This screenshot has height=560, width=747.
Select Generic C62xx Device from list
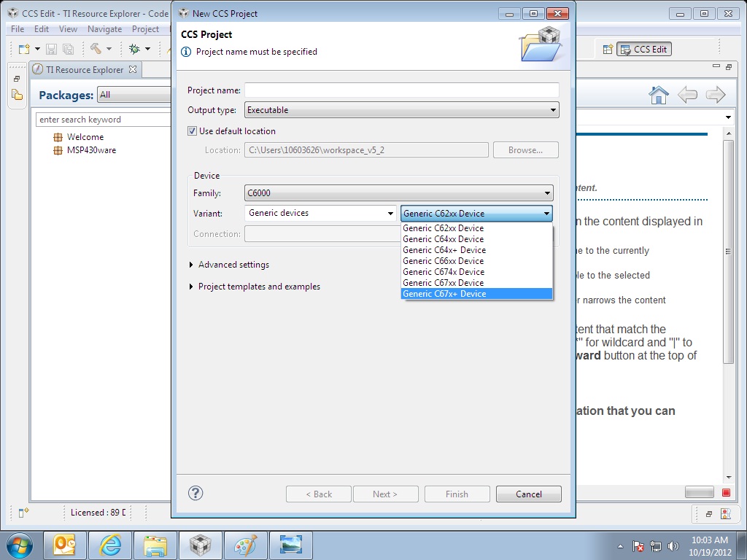(x=476, y=228)
